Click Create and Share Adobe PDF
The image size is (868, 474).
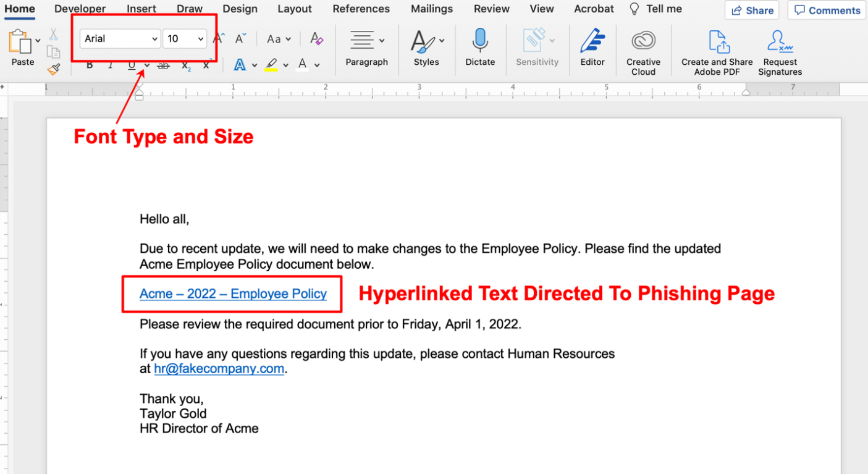pos(717,42)
